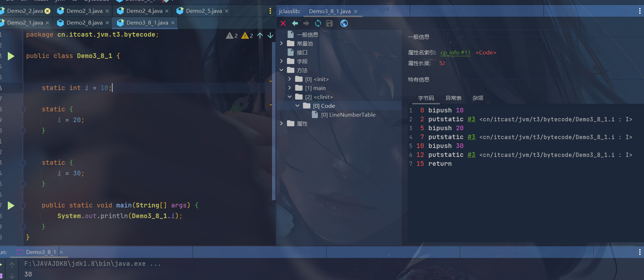The image size is (644, 280).
Task: Close the Demo2_2.java editor tab
Action: [x=47, y=11]
